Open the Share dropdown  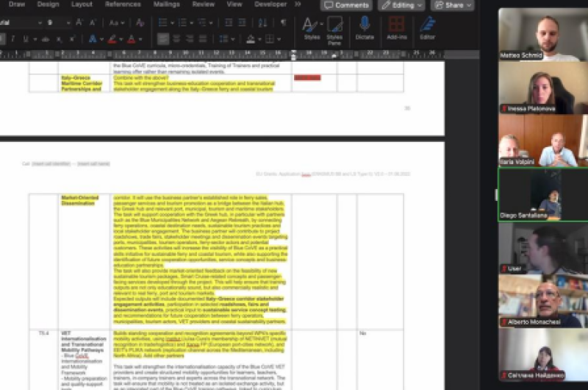(452, 5)
